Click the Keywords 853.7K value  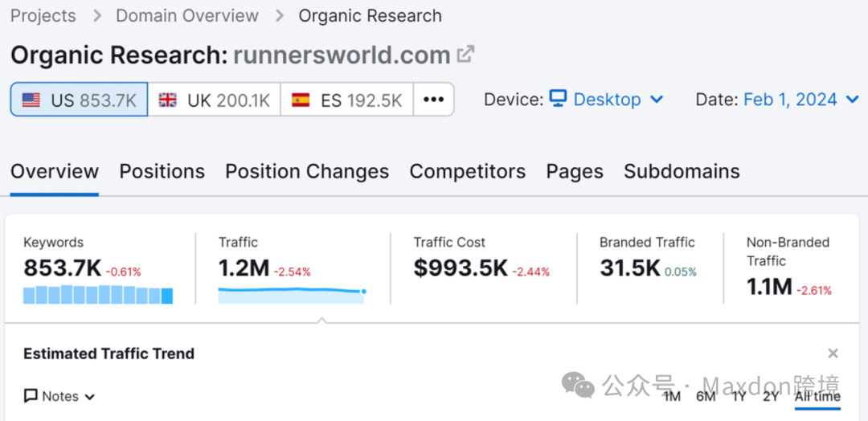[x=63, y=269]
